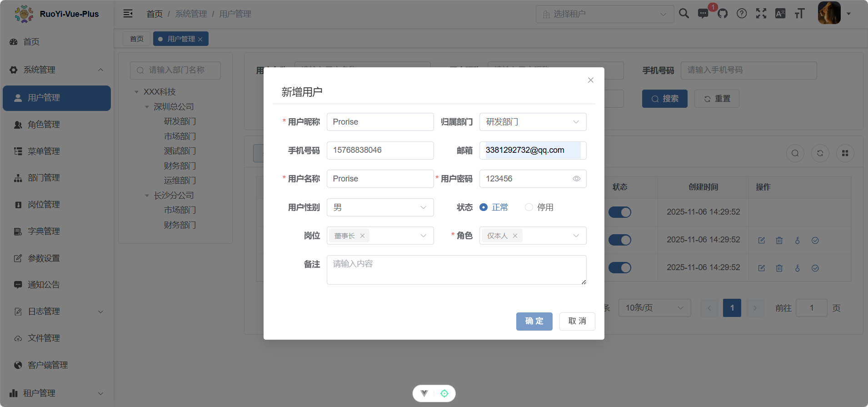Open the 归属部门 dropdown

pyautogui.click(x=533, y=122)
